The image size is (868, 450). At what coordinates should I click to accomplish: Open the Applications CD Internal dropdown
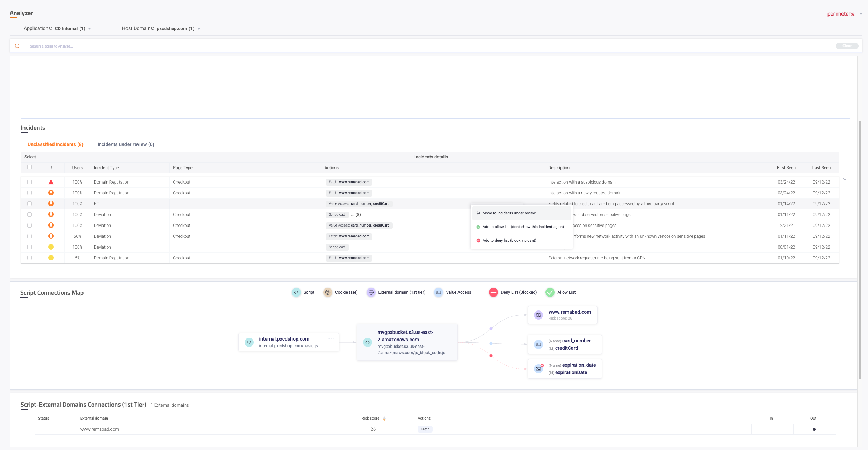click(89, 29)
